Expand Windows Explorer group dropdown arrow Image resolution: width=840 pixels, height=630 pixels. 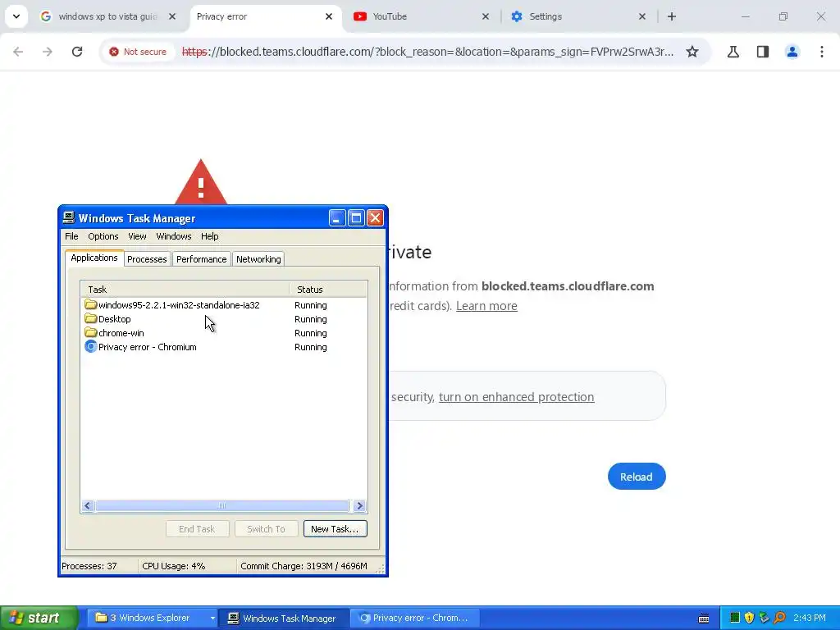[x=212, y=618]
